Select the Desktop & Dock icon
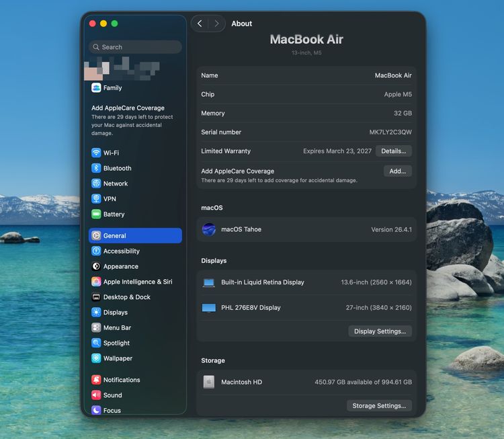Viewport: 504px width, 439px height. tap(96, 297)
